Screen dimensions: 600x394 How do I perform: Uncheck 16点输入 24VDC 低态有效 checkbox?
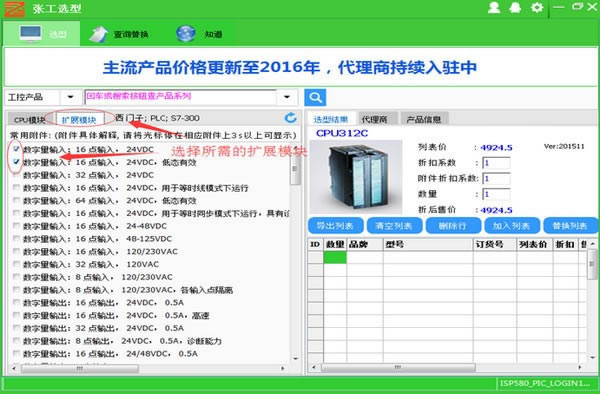(x=16, y=162)
